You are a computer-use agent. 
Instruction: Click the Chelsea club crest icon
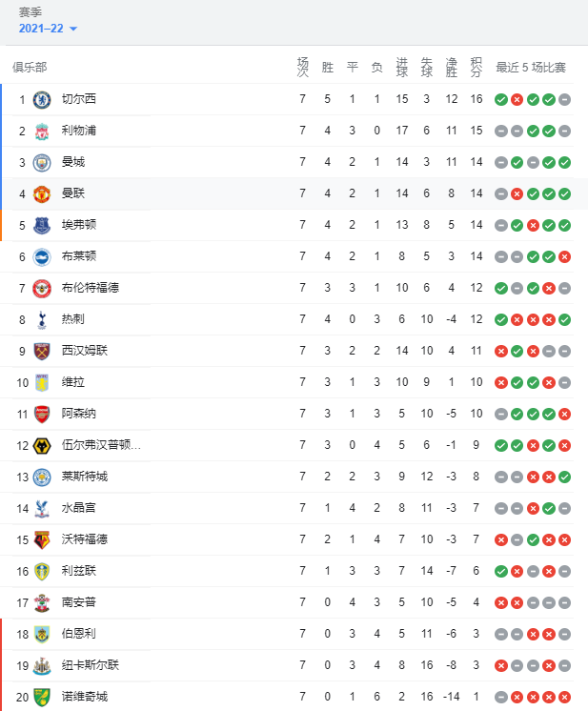coord(42,100)
